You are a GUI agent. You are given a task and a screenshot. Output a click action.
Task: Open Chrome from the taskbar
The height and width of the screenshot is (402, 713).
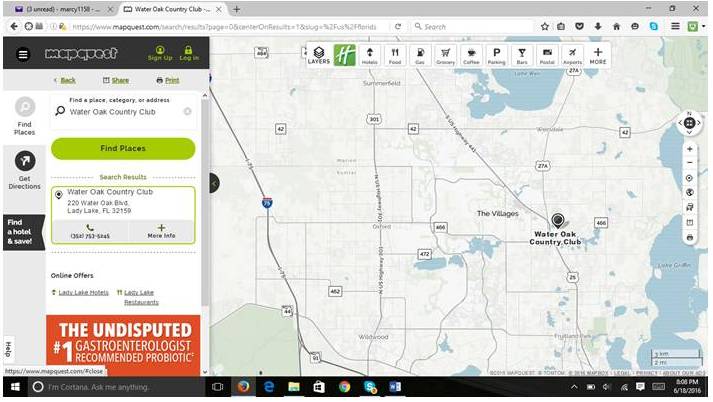(x=344, y=387)
